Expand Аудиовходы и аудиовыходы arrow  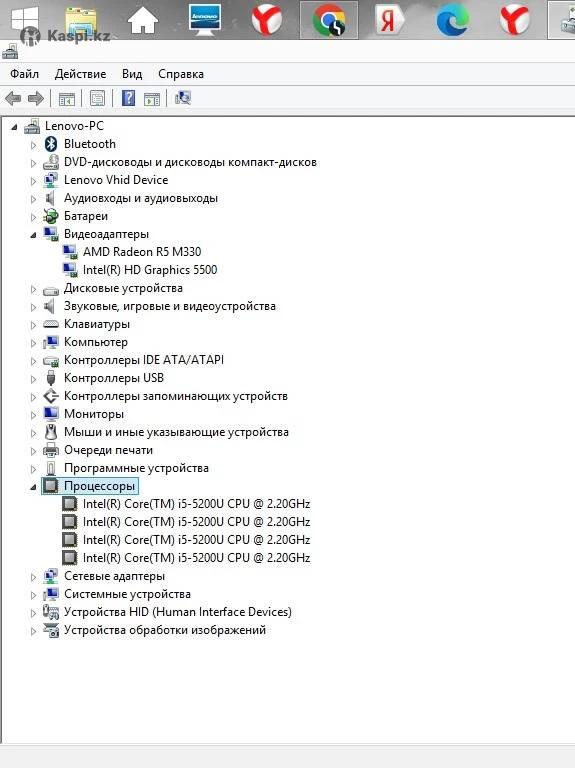point(33,199)
